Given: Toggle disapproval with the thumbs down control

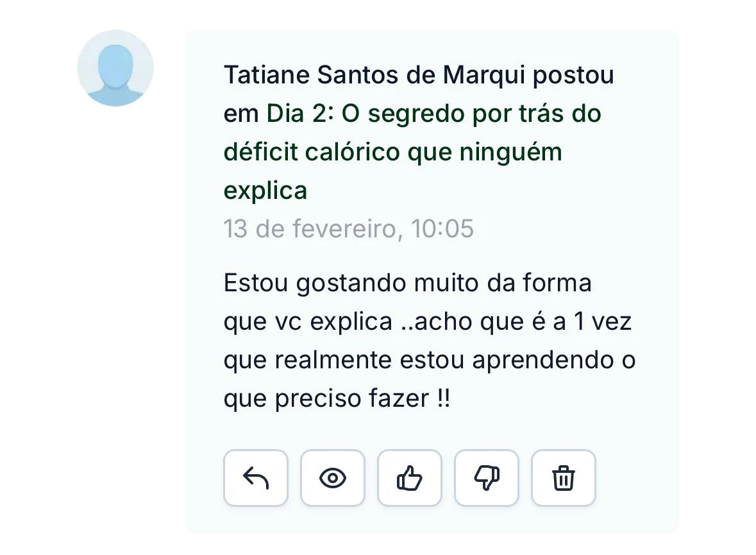Looking at the screenshot, I should [487, 478].
